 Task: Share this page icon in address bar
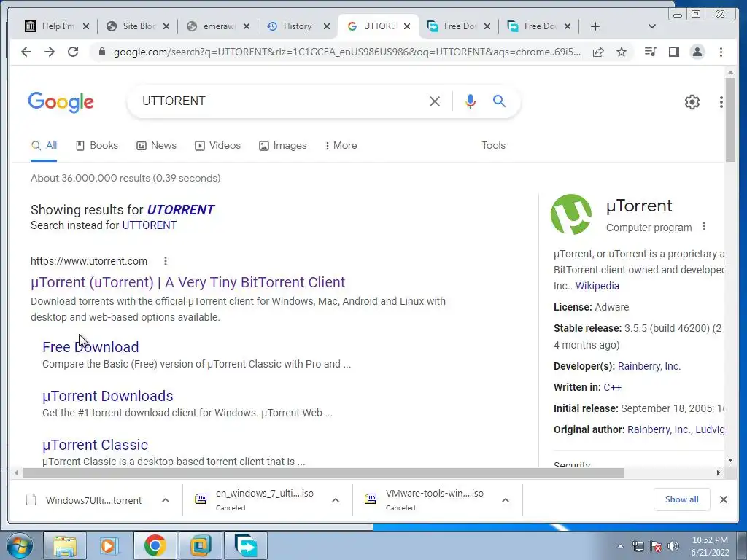598,52
